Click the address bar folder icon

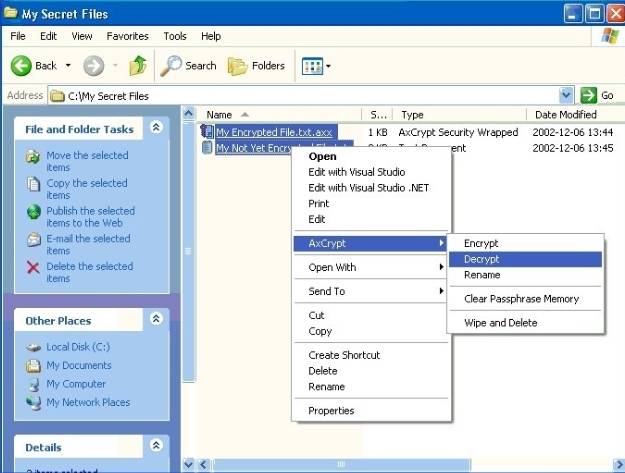pyautogui.click(x=57, y=96)
